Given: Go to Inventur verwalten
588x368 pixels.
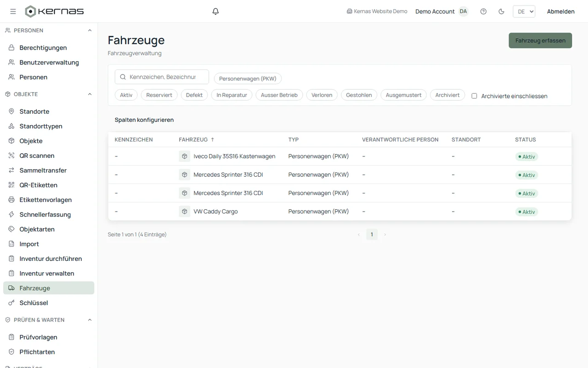Looking at the screenshot, I should [49, 273].
